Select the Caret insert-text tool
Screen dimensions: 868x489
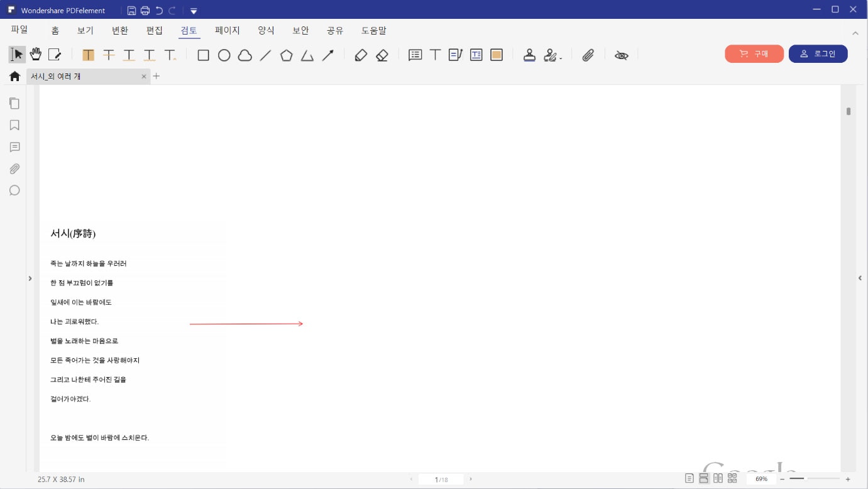[170, 55]
